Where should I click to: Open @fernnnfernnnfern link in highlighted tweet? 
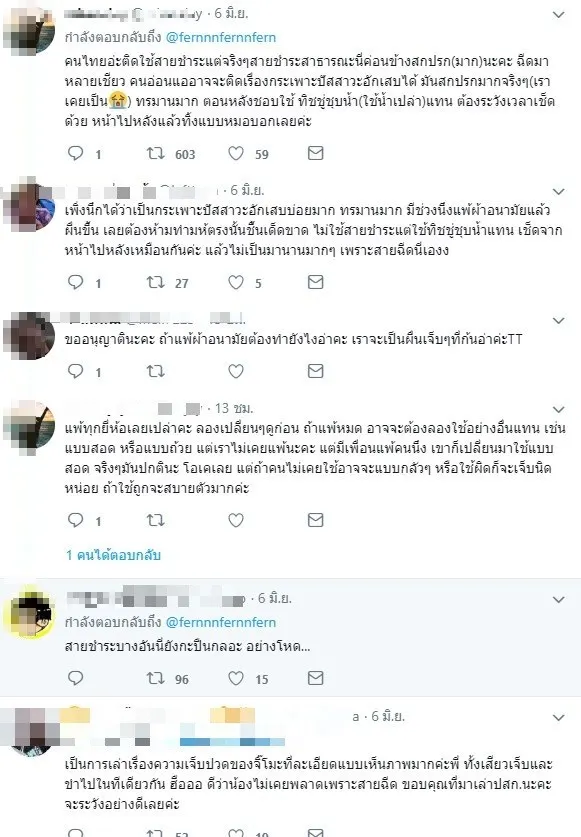(221, 622)
